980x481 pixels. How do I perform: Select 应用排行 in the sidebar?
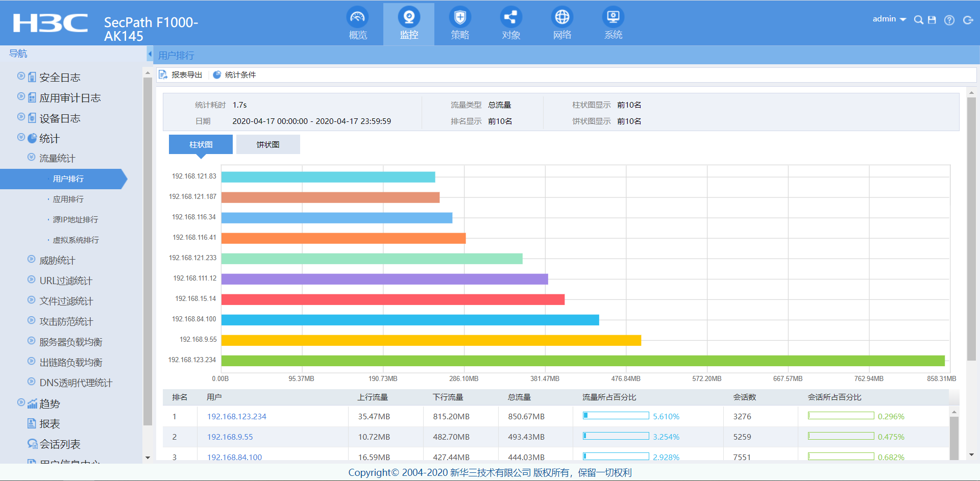point(68,199)
